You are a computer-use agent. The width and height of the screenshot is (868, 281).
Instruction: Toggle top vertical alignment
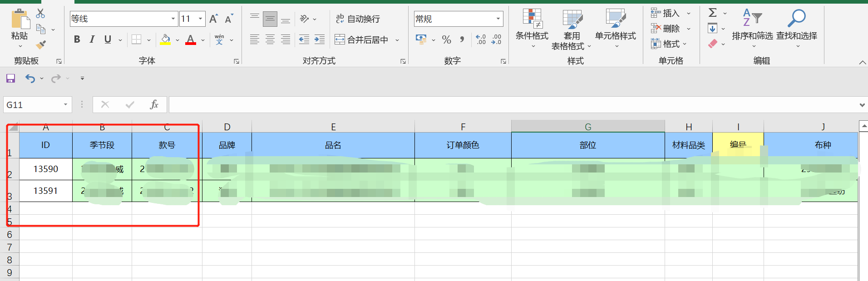click(255, 19)
